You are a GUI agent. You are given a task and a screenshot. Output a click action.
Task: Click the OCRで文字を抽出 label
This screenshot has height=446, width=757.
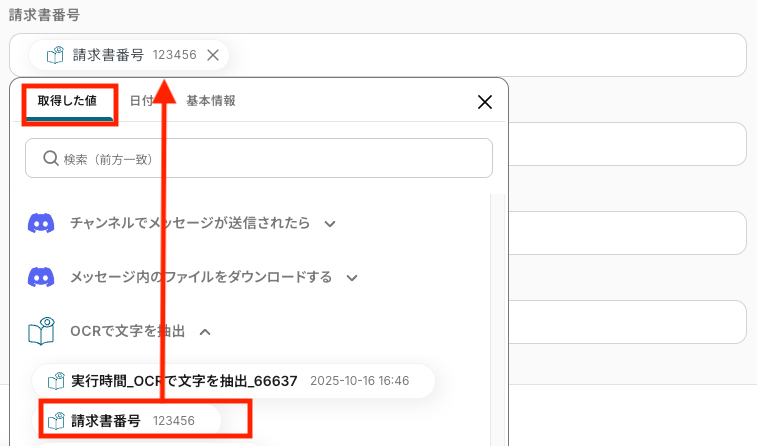[x=128, y=331]
